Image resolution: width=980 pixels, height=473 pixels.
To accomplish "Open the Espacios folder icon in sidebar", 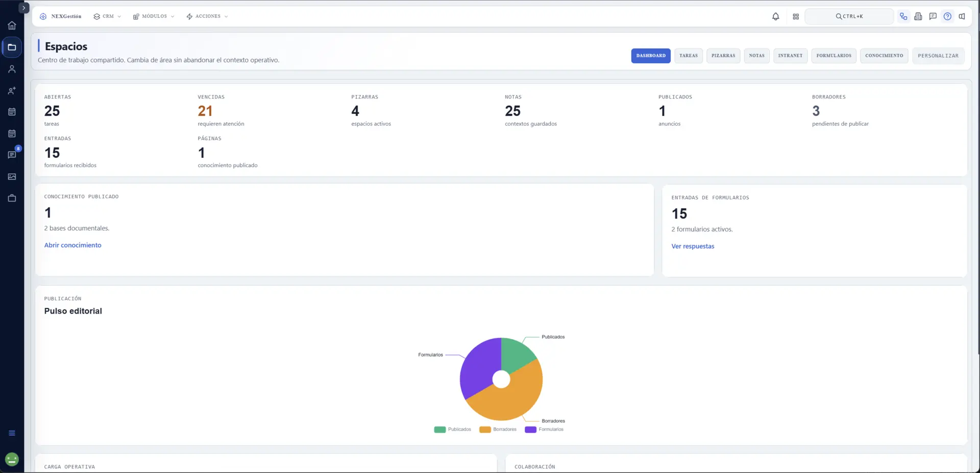I will click(x=12, y=47).
